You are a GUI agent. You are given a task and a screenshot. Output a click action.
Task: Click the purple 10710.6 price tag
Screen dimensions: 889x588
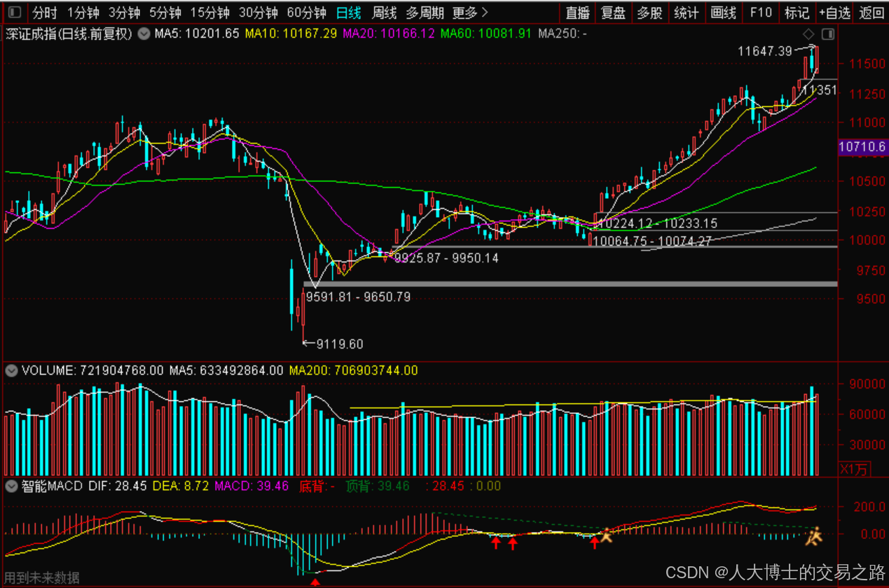(x=862, y=147)
